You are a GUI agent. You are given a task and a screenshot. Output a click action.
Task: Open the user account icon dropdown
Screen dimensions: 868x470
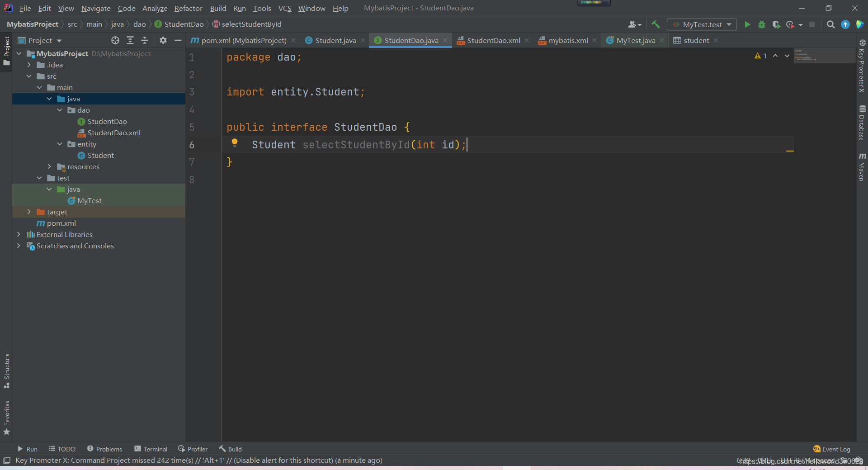tap(635, 24)
